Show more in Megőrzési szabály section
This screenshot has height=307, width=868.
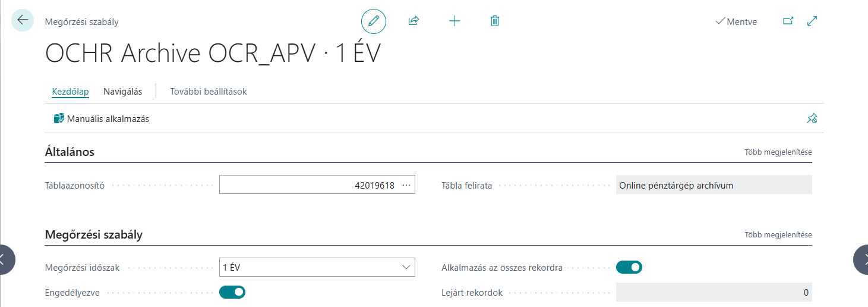[x=778, y=235]
